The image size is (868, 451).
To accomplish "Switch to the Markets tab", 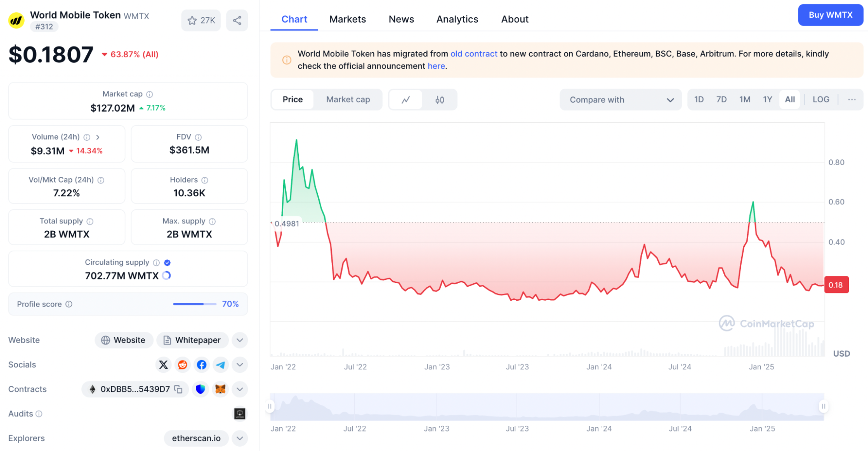I will (x=347, y=19).
